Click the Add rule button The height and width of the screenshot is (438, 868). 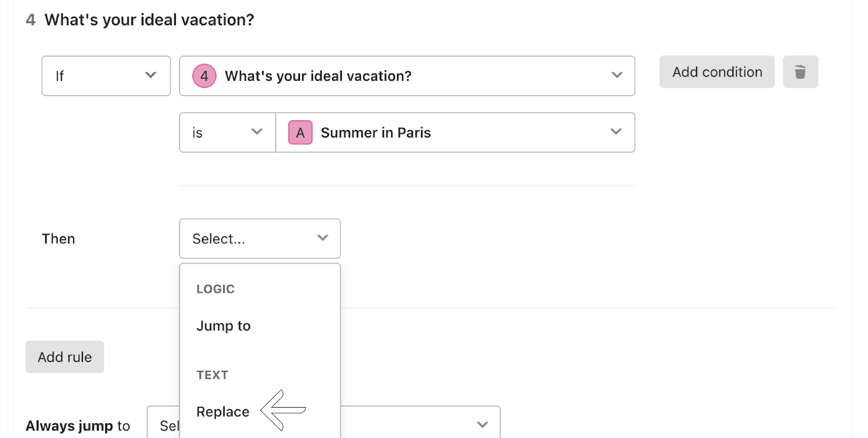tap(65, 357)
